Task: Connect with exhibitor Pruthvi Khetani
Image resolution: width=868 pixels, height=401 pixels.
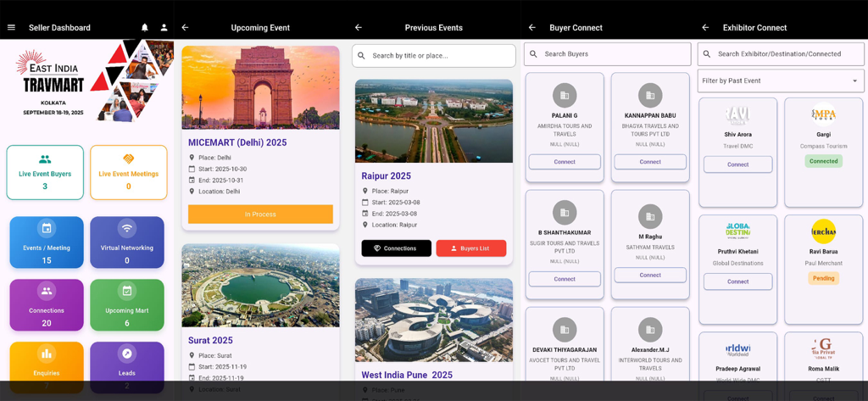Action: pos(738,281)
